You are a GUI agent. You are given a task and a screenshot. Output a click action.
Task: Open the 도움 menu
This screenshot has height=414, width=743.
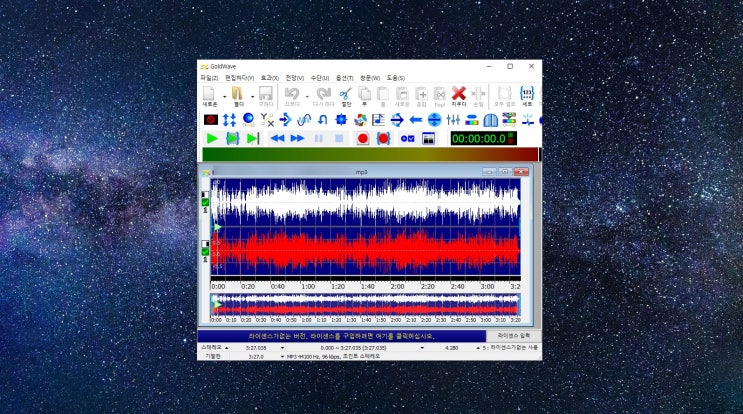click(395, 78)
